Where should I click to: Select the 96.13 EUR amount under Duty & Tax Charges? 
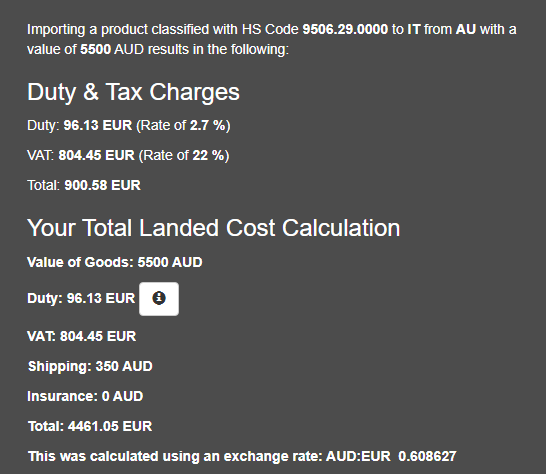[x=98, y=125]
